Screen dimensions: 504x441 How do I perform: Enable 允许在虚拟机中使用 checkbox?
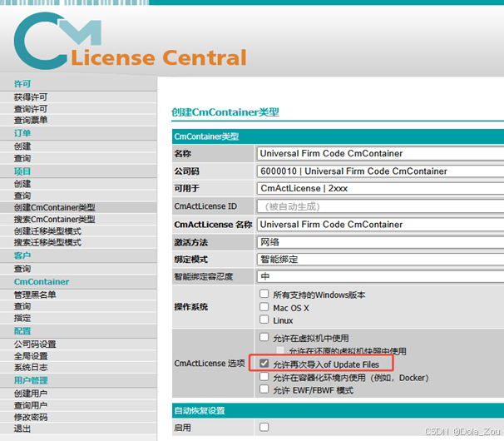click(x=264, y=337)
